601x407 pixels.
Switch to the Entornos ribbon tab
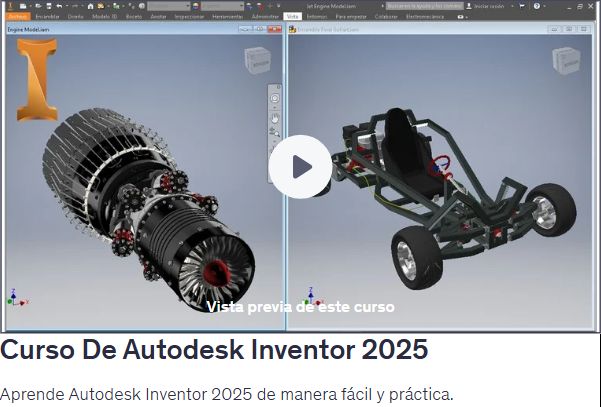(317, 16)
